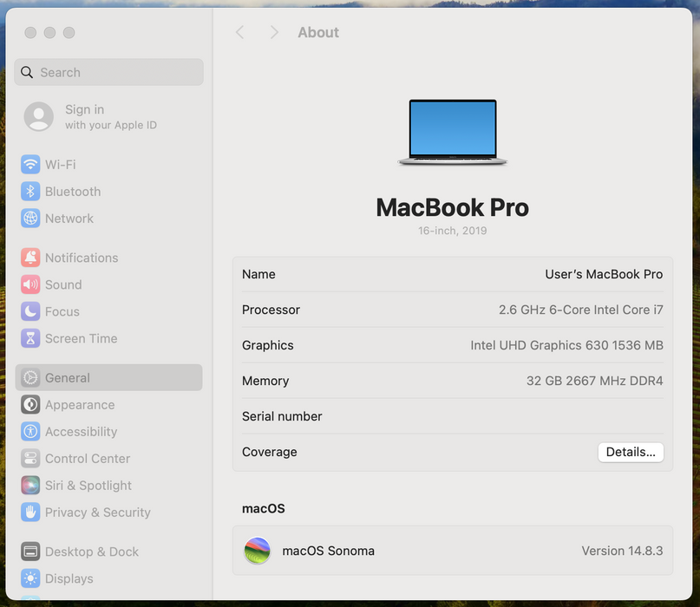Click the Serial number row label

tap(282, 416)
